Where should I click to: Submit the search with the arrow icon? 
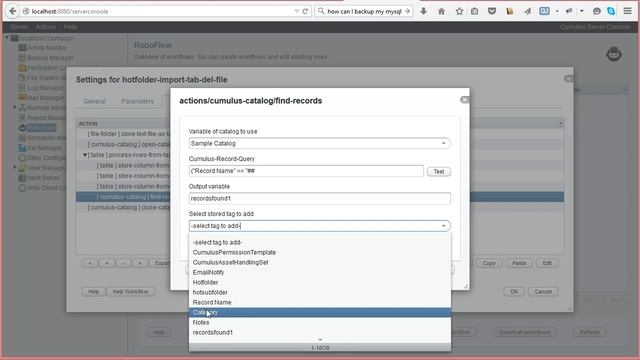[x=407, y=11]
